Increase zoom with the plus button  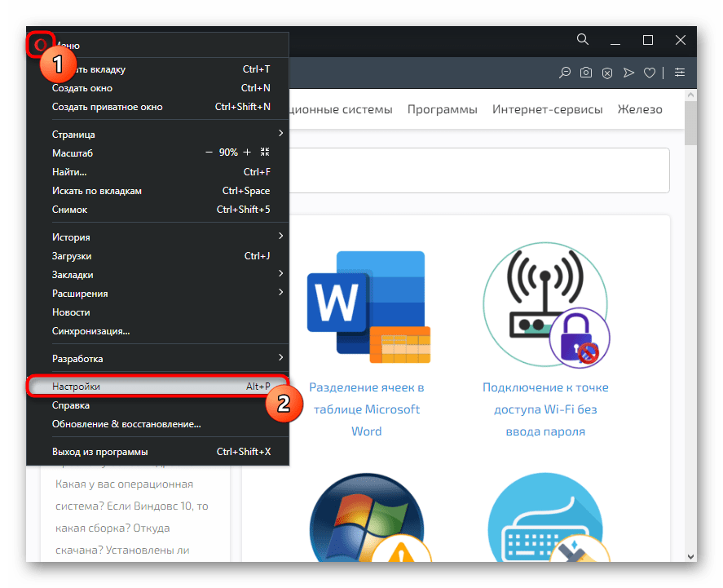click(x=247, y=153)
